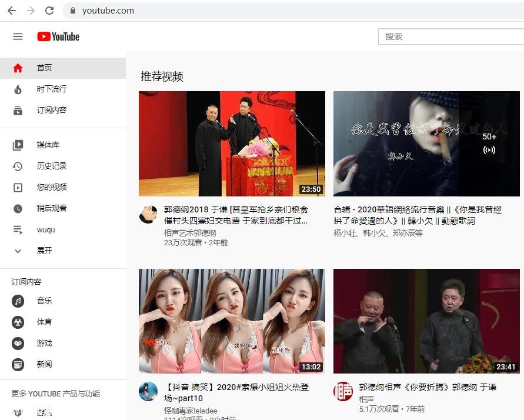Reload the page with browser refresh button

tap(49, 11)
